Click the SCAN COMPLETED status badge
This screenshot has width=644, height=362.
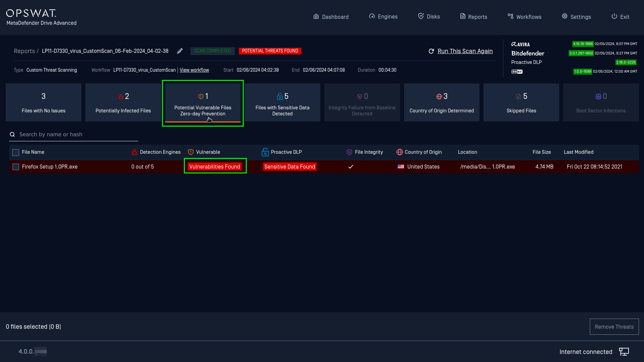212,51
